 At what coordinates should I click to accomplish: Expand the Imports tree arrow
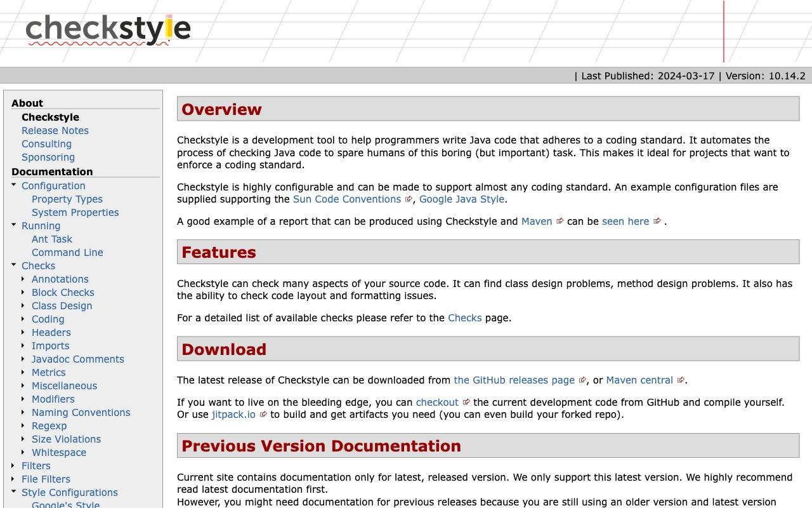click(23, 345)
